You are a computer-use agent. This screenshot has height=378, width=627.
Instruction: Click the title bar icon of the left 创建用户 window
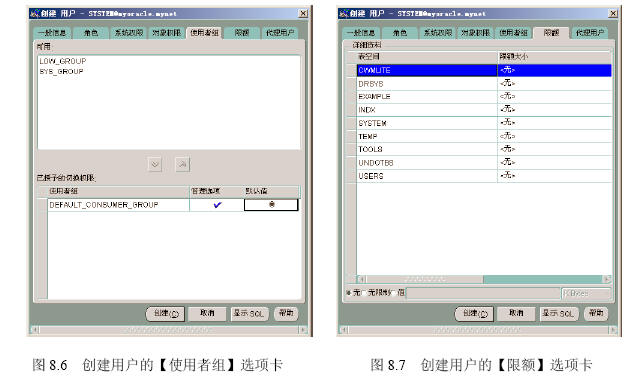35,14
